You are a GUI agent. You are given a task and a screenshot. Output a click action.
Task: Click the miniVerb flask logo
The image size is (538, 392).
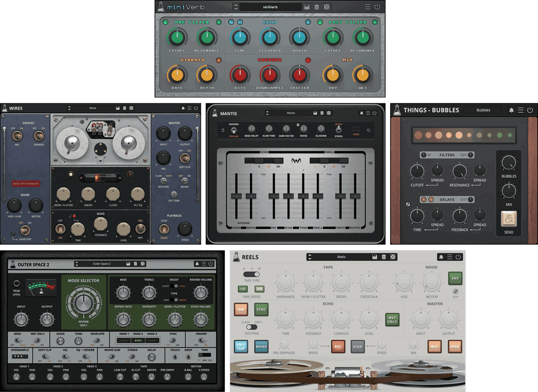click(x=161, y=6)
